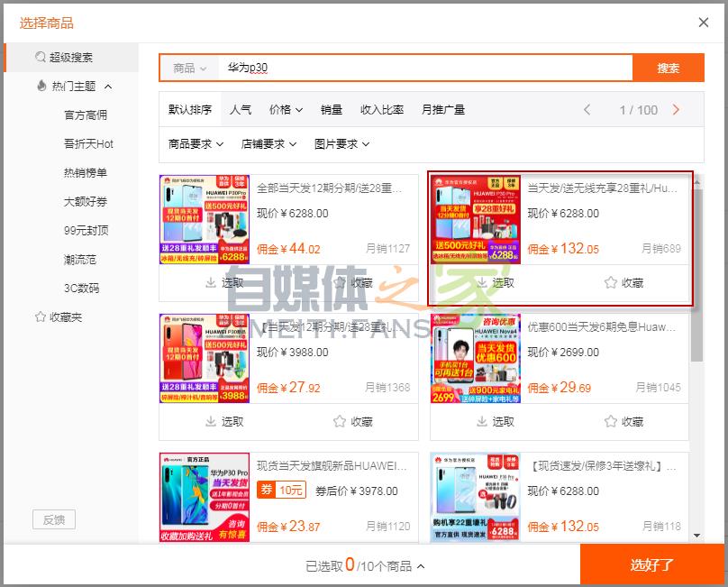728x587 pixels.
Task: Expand the 商品要求 filter dropdown
Action: (x=196, y=144)
